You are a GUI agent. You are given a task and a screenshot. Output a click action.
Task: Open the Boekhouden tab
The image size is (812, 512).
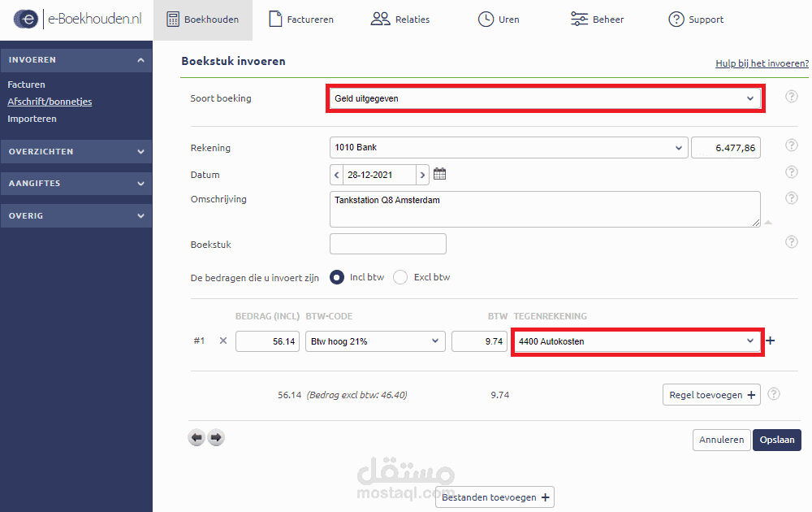click(203, 20)
